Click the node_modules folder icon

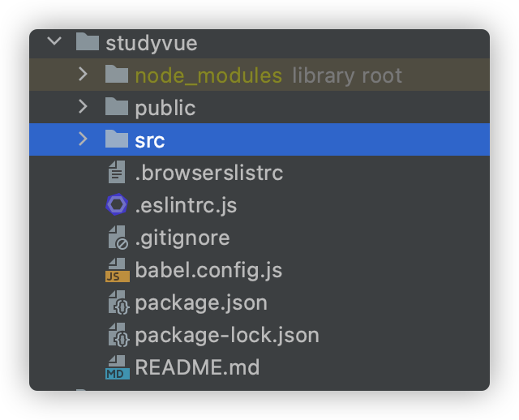(x=117, y=74)
